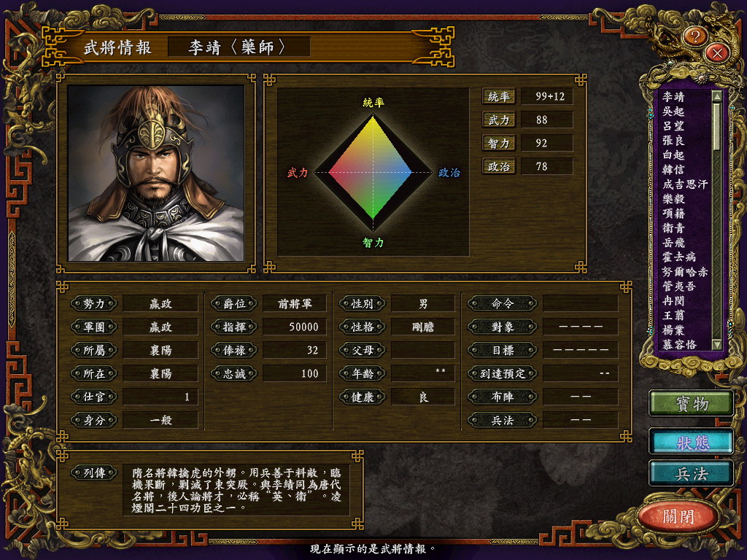The image size is (747, 560).
Task: Choose 成吉思汗 from the officer list
Action: (x=684, y=184)
